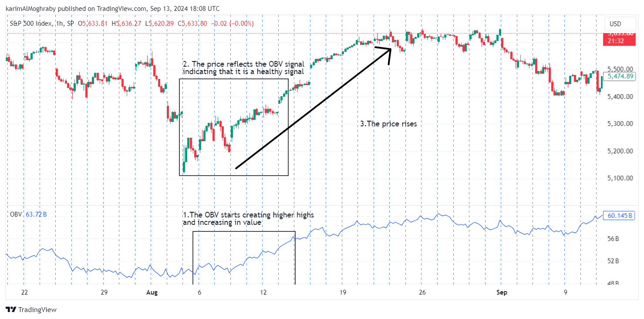This screenshot has width=644, height=319.
Task: Click the date label 29 on time axis
Action: (x=104, y=292)
